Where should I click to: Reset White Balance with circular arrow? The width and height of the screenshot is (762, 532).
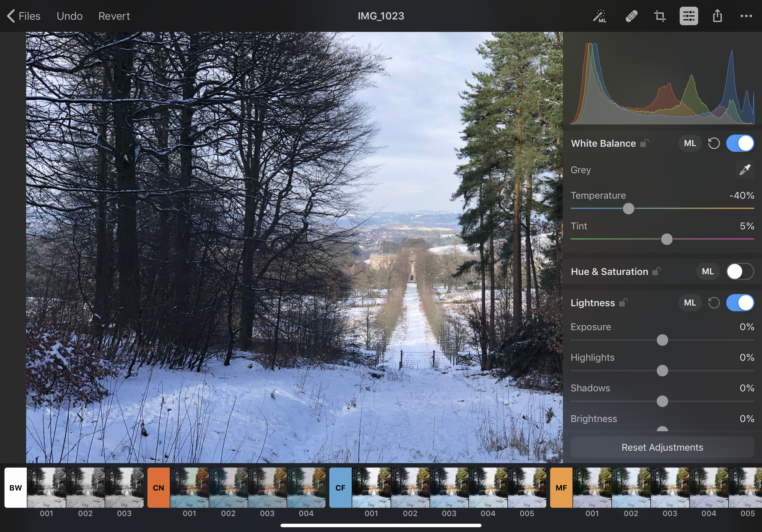click(714, 143)
